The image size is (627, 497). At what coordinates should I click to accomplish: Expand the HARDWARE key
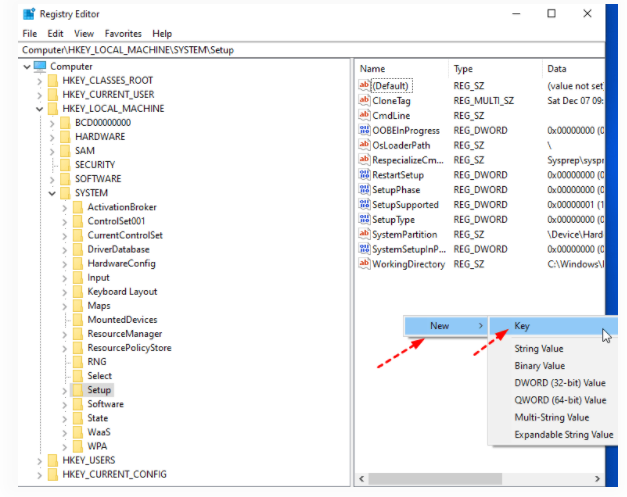coord(52,138)
